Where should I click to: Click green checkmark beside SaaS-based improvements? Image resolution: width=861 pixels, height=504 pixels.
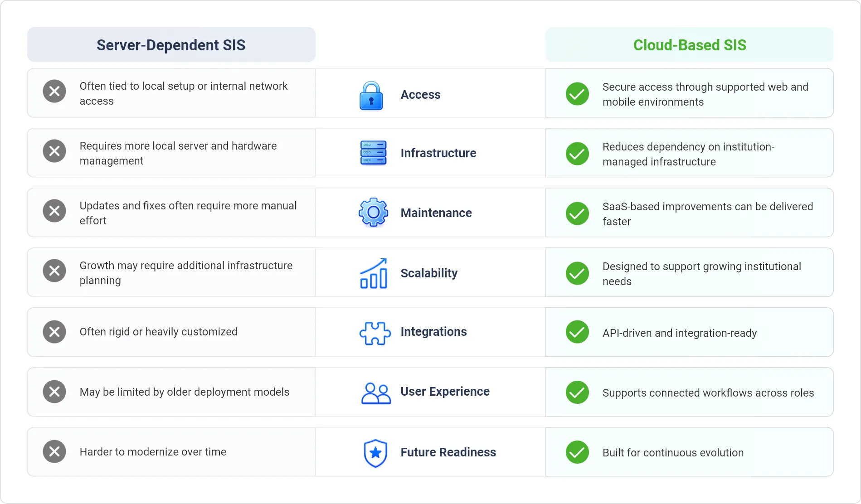click(x=577, y=213)
